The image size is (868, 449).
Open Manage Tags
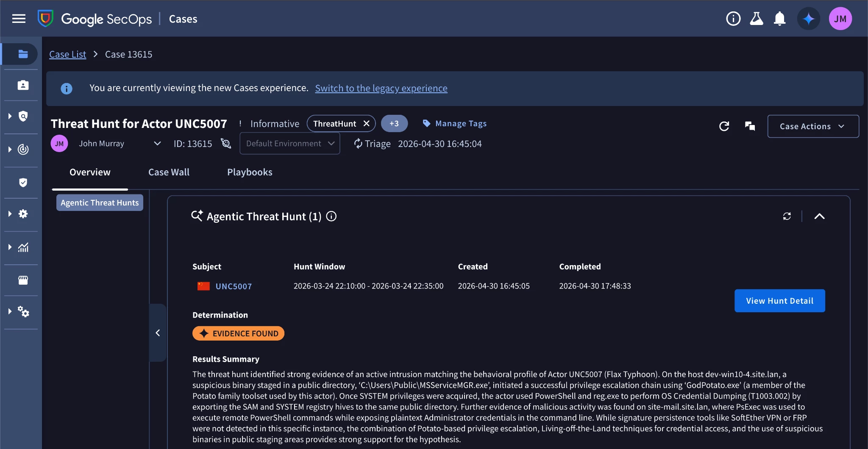[455, 123]
